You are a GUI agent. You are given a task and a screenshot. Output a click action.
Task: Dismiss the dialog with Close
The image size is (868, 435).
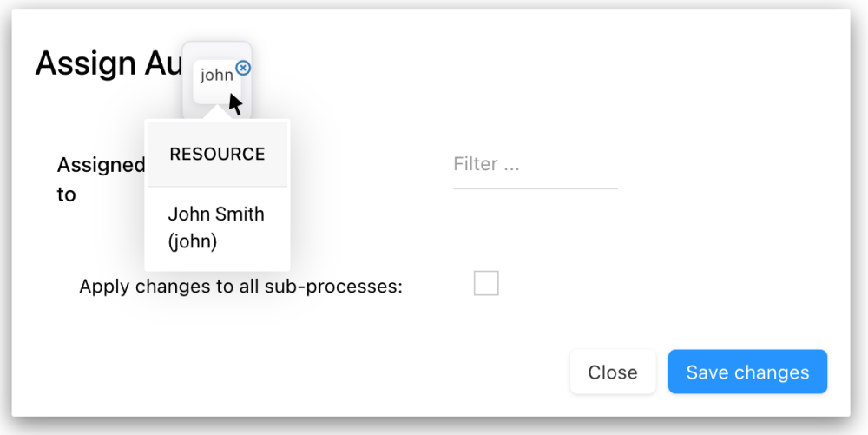(x=612, y=372)
